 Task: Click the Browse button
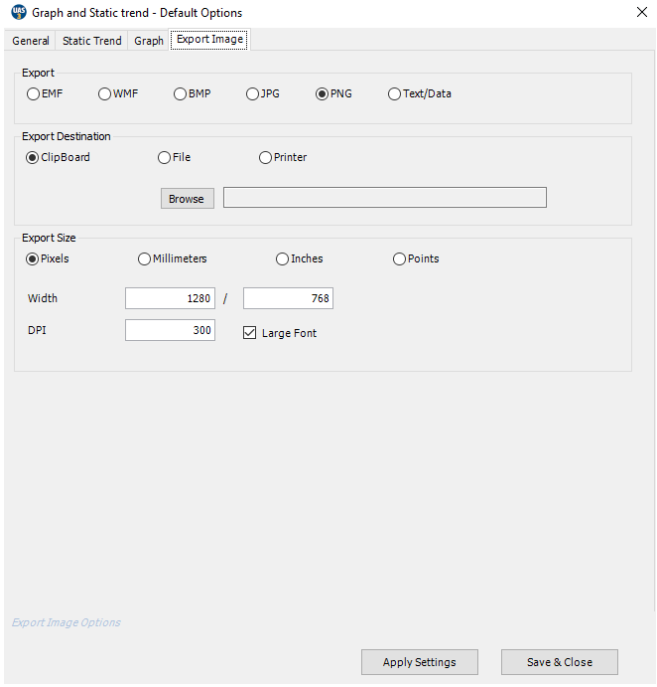[x=187, y=198]
